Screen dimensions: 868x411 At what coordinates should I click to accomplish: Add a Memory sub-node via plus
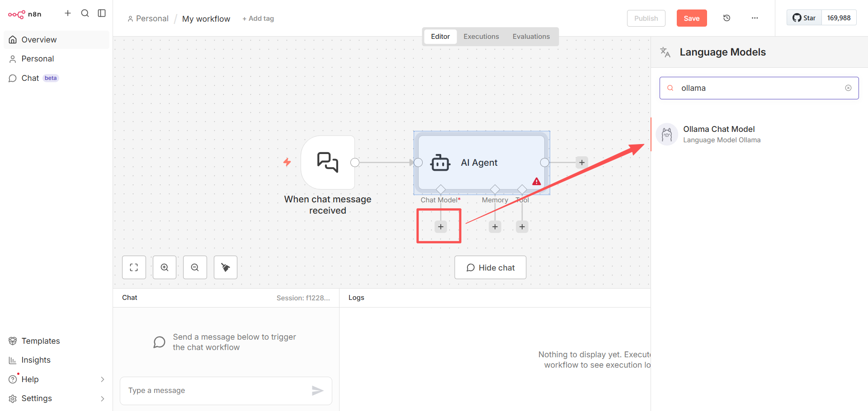(495, 227)
